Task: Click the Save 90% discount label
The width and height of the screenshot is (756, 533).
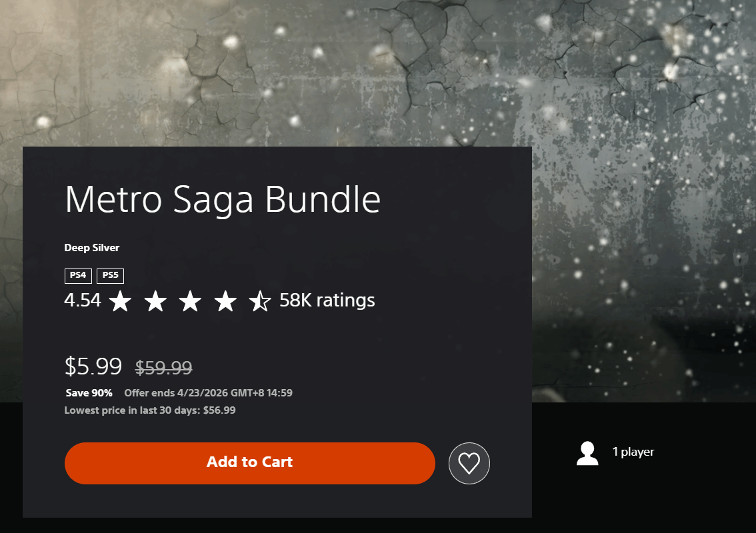Action: pyautogui.click(x=89, y=392)
